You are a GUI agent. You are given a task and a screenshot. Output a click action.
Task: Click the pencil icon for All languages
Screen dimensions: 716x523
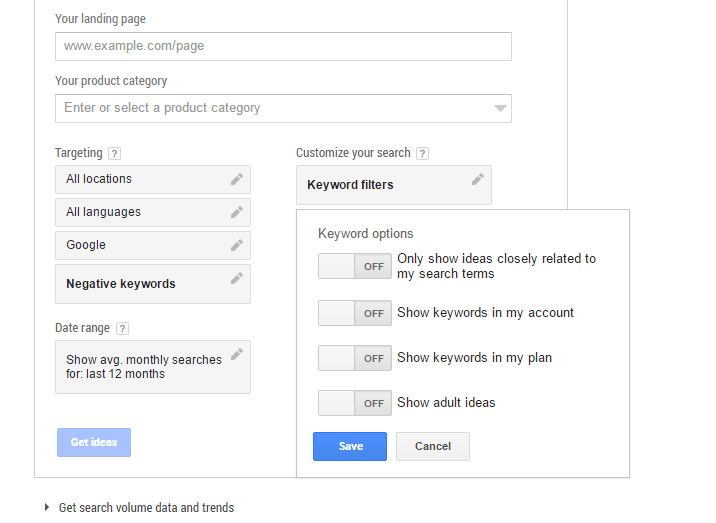(237, 212)
